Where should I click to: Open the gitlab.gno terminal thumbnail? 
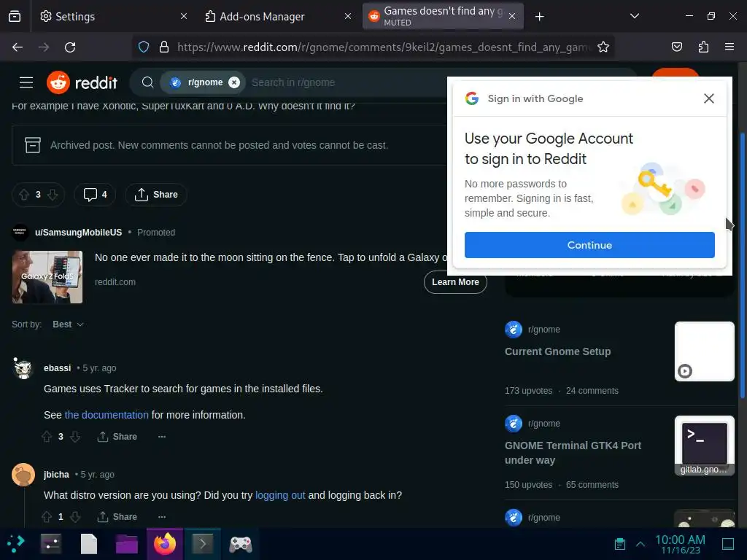pos(704,446)
